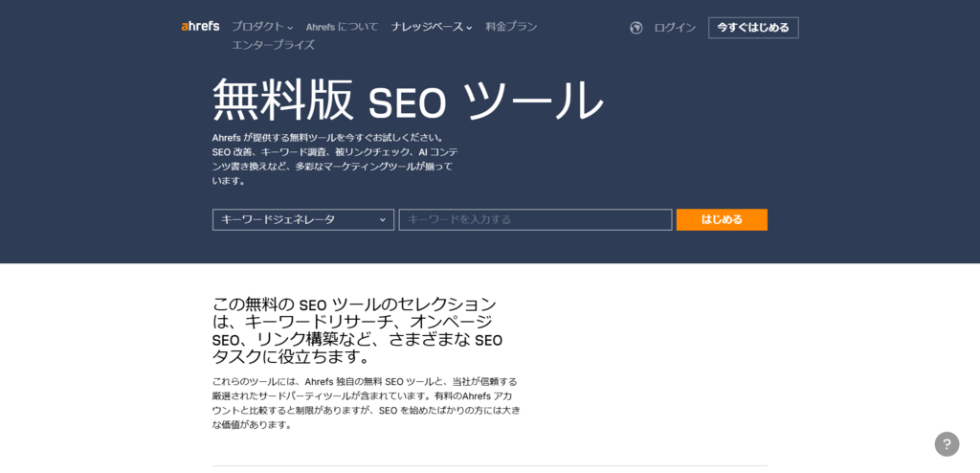Click the ログイン link
The image size is (980, 473).
pyautogui.click(x=675, y=28)
